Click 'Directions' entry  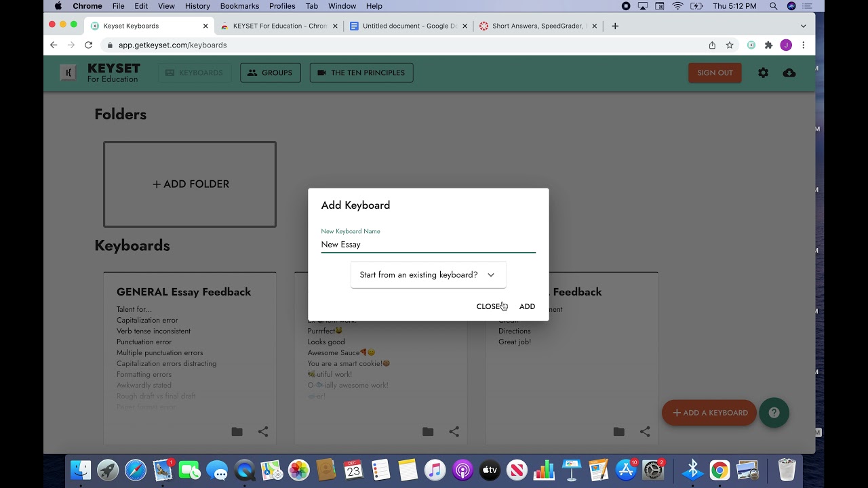coord(515,331)
